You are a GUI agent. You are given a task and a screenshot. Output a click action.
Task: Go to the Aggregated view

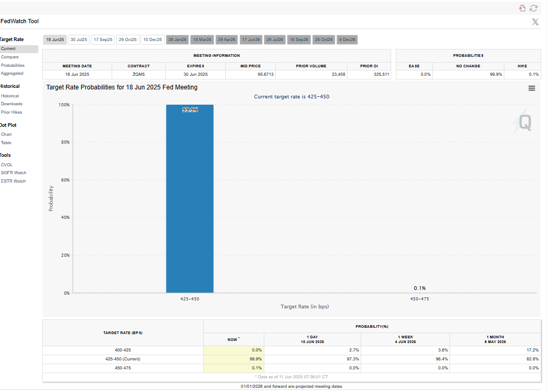pos(12,73)
